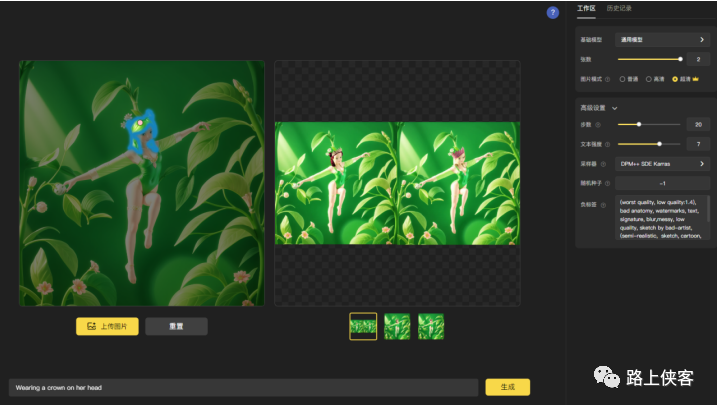The image size is (717, 409).
Task: Switch to the 工作区 tab
Action: 586,8
